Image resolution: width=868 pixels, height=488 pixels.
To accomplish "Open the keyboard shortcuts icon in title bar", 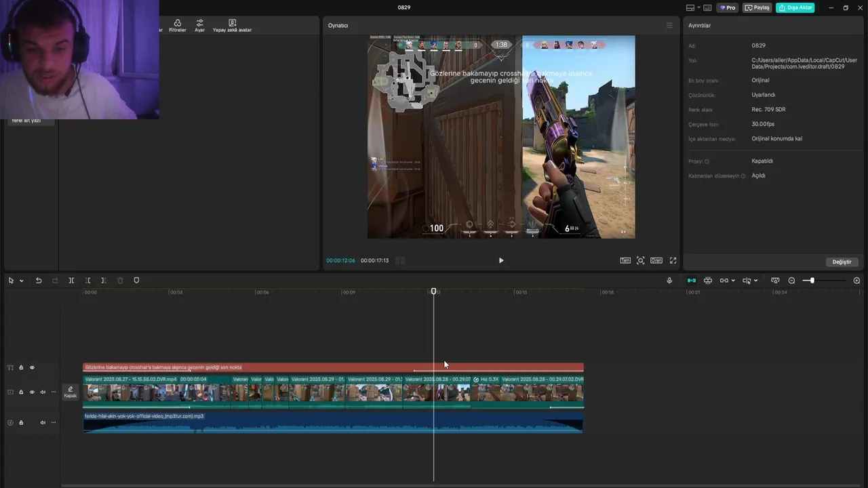I will coord(707,7).
